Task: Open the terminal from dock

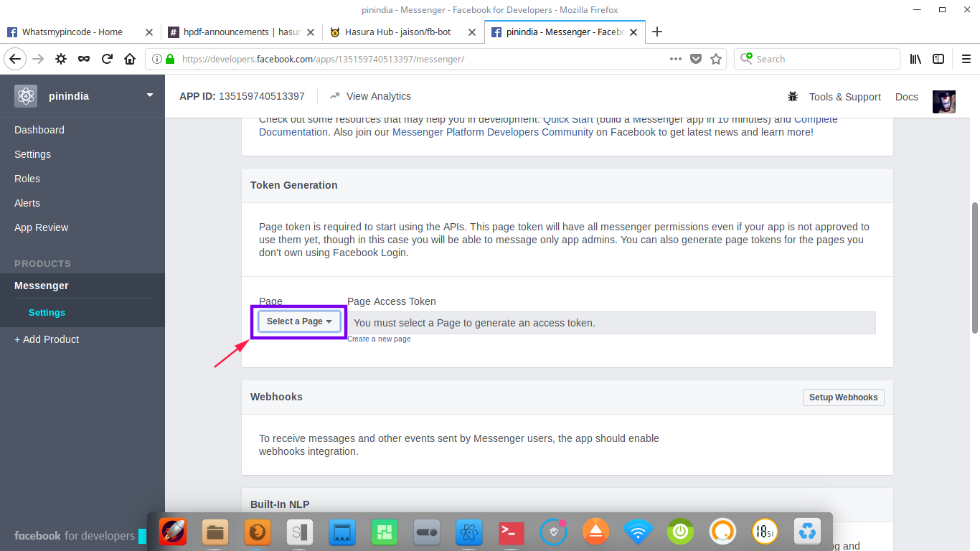Action: [x=512, y=532]
